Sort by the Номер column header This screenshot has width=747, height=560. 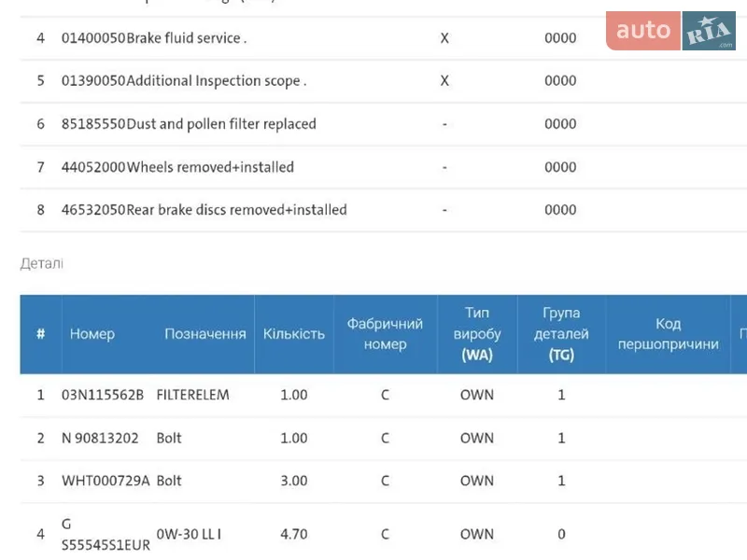click(x=92, y=334)
